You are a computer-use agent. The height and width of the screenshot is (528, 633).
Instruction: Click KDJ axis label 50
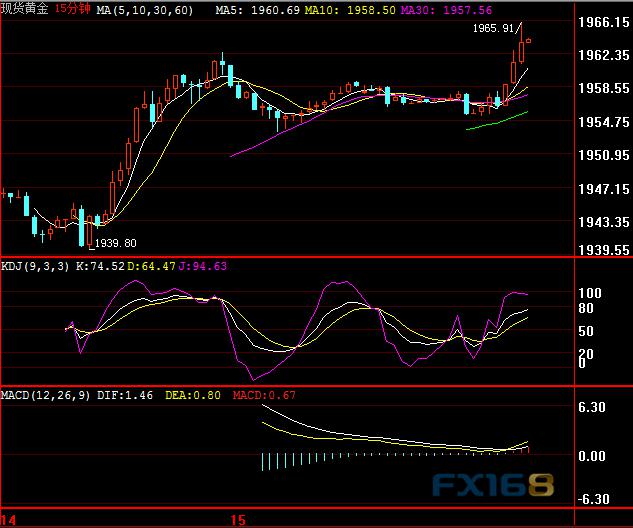coord(586,331)
